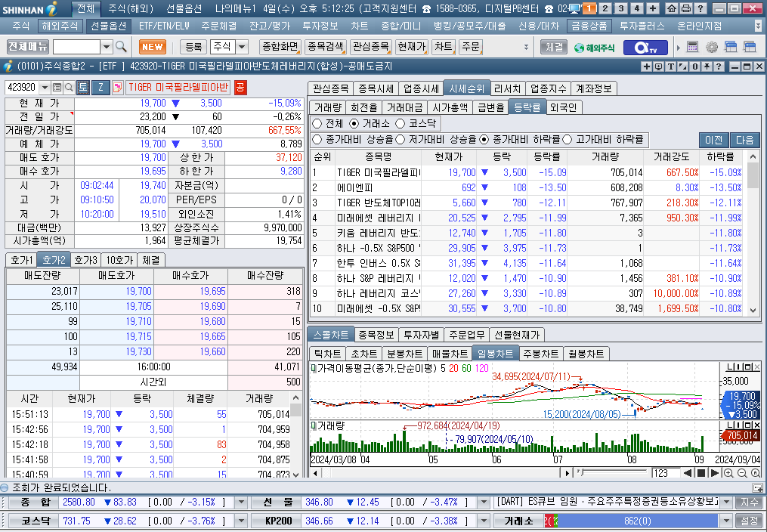Click the 'Z' icon button

pyautogui.click(x=101, y=88)
